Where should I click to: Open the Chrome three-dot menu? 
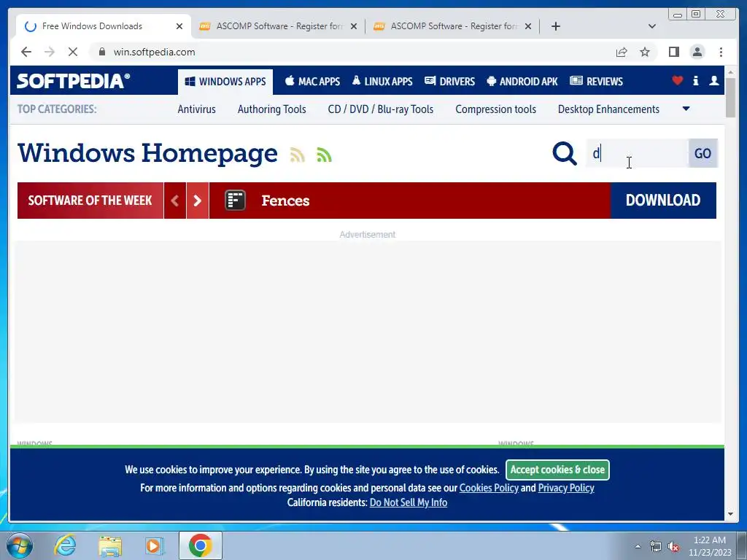(x=721, y=52)
